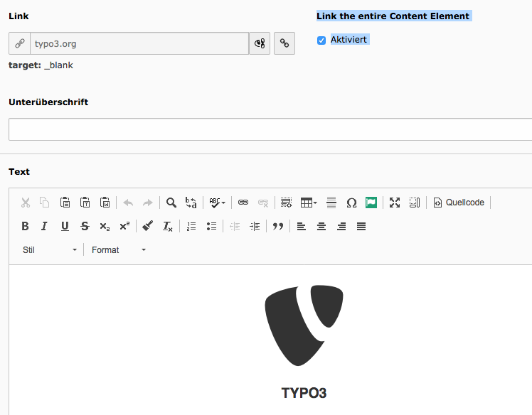Click the link icon left of typo3.org
The height and width of the screenshot is (415, 532).
pos(20,43)
